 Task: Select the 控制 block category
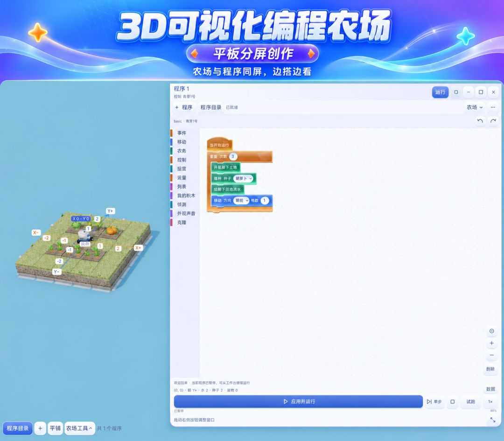(182, 160)
